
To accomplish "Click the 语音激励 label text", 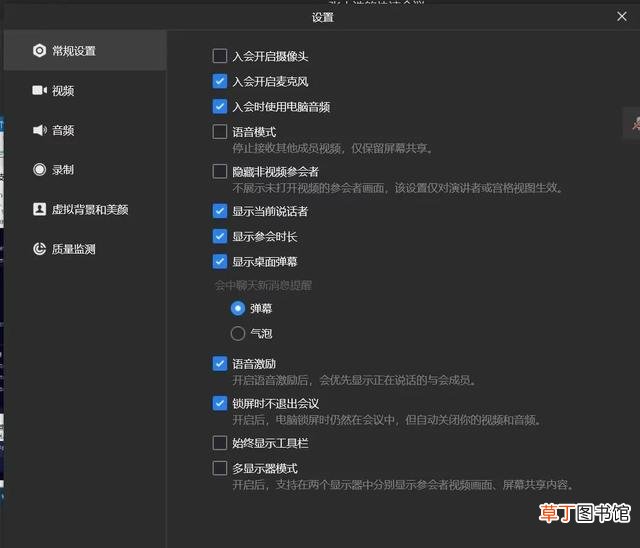I will tap(254, 364).
